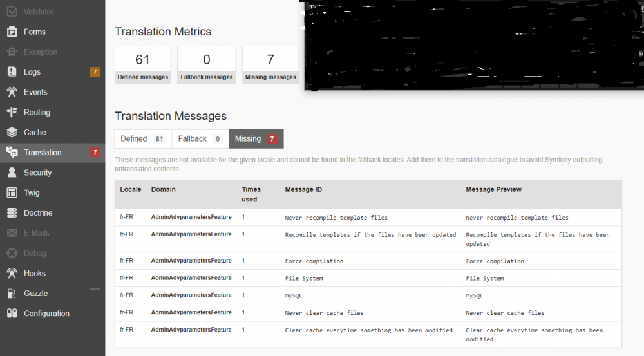Click the Cache layers icon
The image size is (644, 356).
coord(12,132)
